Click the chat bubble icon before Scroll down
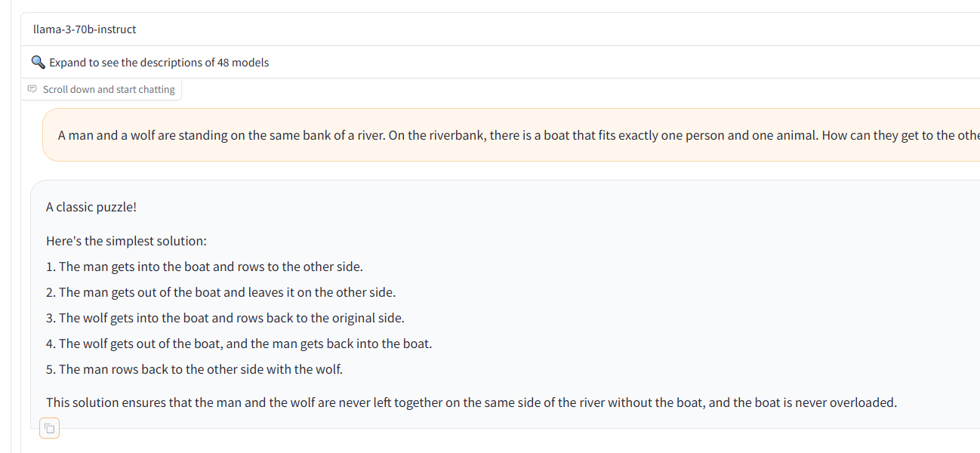 point(32,89)
